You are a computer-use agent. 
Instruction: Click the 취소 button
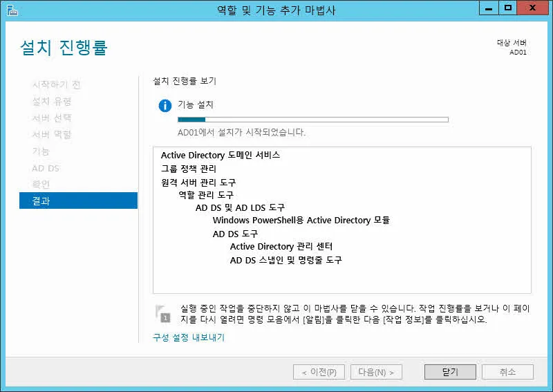(507, 372)
